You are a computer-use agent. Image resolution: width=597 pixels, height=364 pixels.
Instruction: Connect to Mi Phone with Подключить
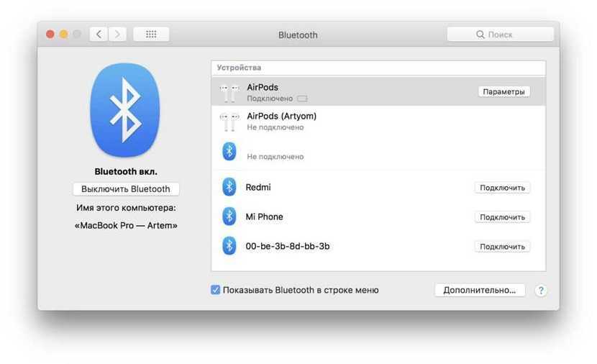click(x=502, y=217)
